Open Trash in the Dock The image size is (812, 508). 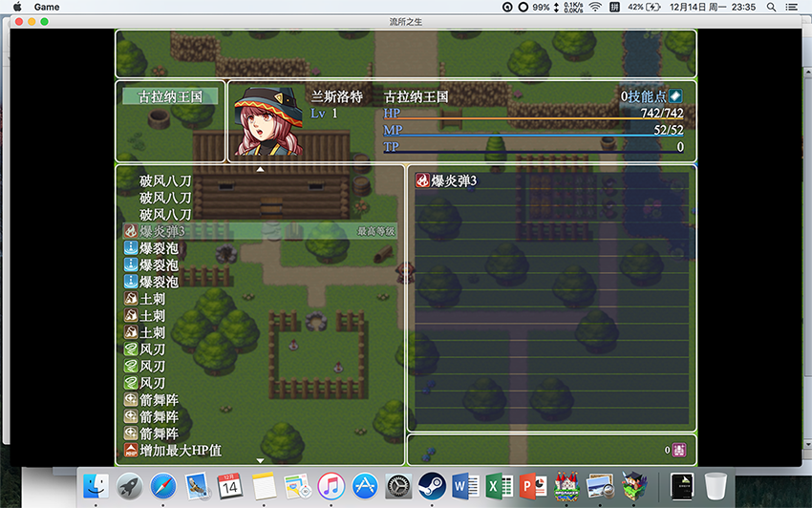716,486
